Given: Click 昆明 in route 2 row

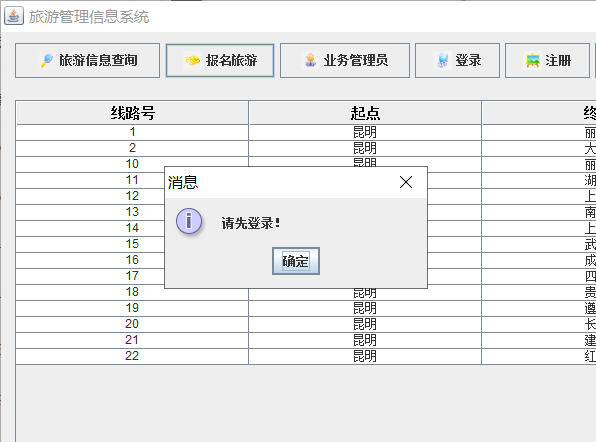Looking at the screenshot, I should 365,148.
